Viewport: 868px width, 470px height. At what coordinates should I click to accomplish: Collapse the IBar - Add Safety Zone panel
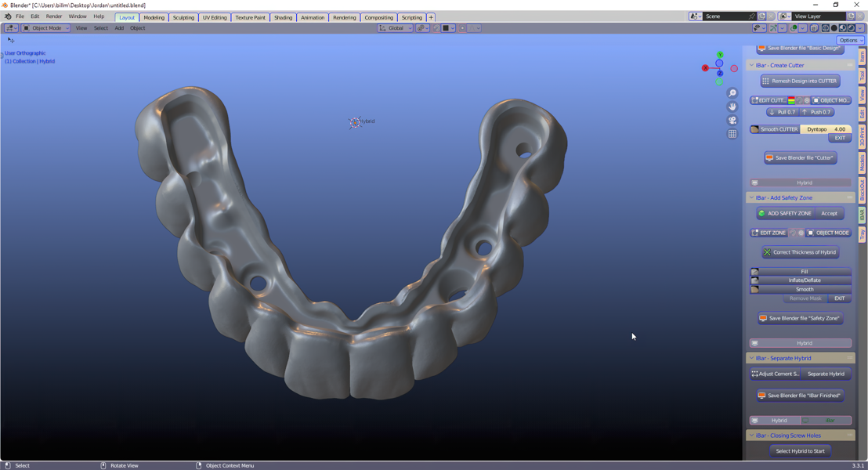point(752,198)
